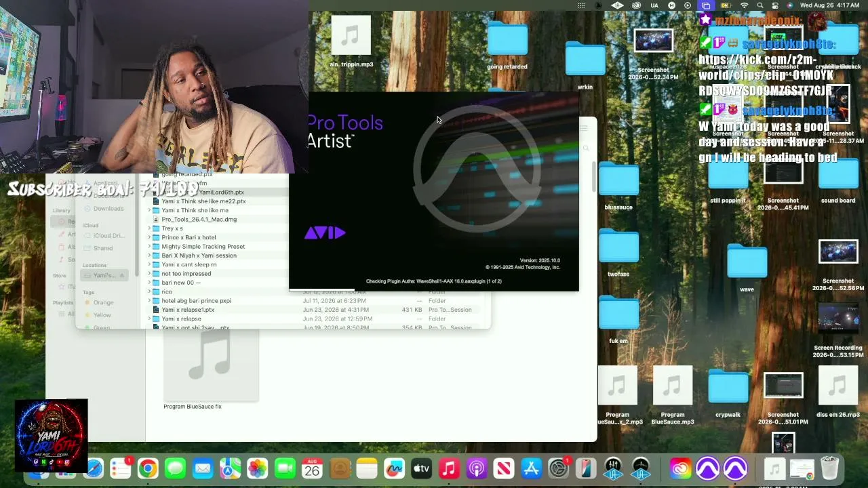Expand the 'Trey x s' folder

pos(149,228)
